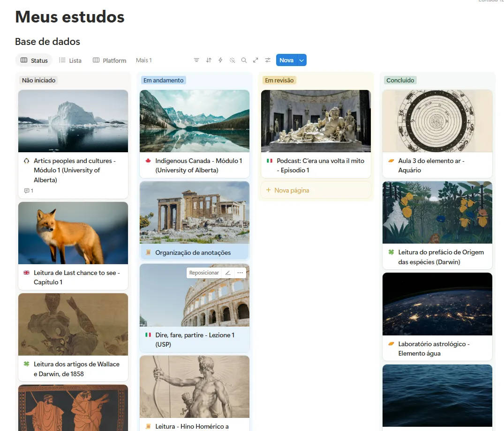Screen dimensions: 504x431
Task: Open the iceberg cover image card
Action: [x=73, y=121]
